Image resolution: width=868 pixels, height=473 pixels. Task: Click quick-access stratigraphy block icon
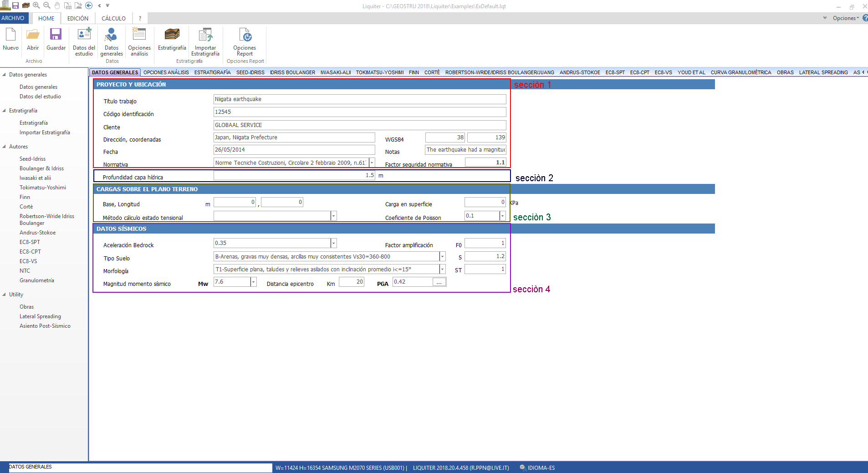26,5
